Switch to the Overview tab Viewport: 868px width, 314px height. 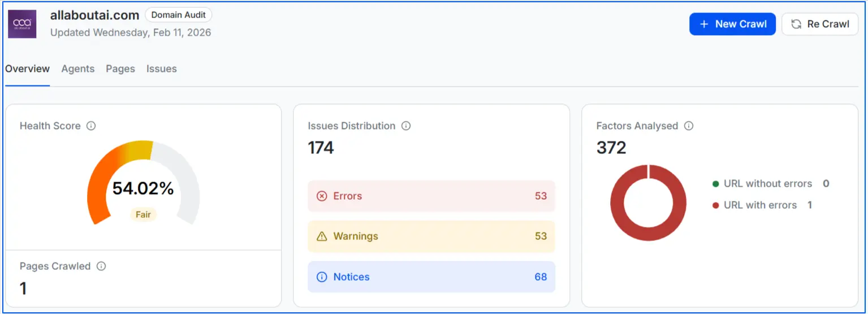pos(28,69)
